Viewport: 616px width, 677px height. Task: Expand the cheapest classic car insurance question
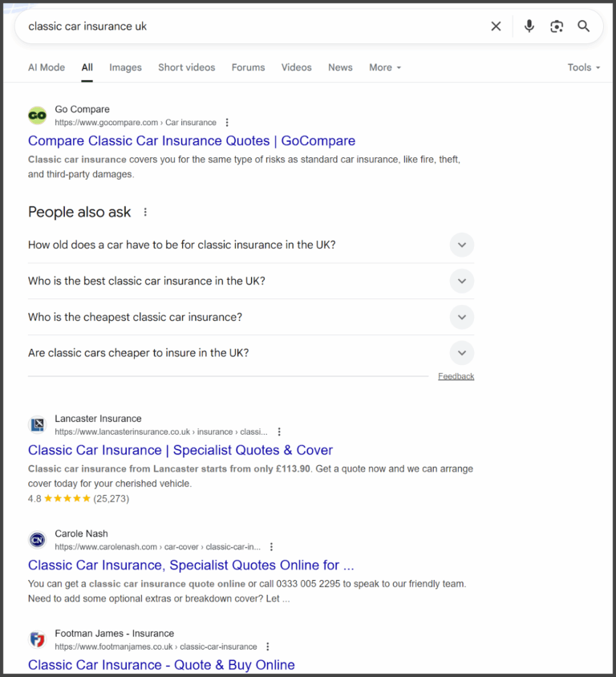pyautogui.click(x=462, y=317)
